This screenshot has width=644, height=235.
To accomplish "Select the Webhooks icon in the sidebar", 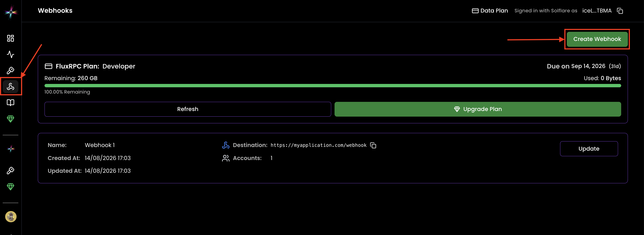I will pyautogui.click(x=11, y=86).
